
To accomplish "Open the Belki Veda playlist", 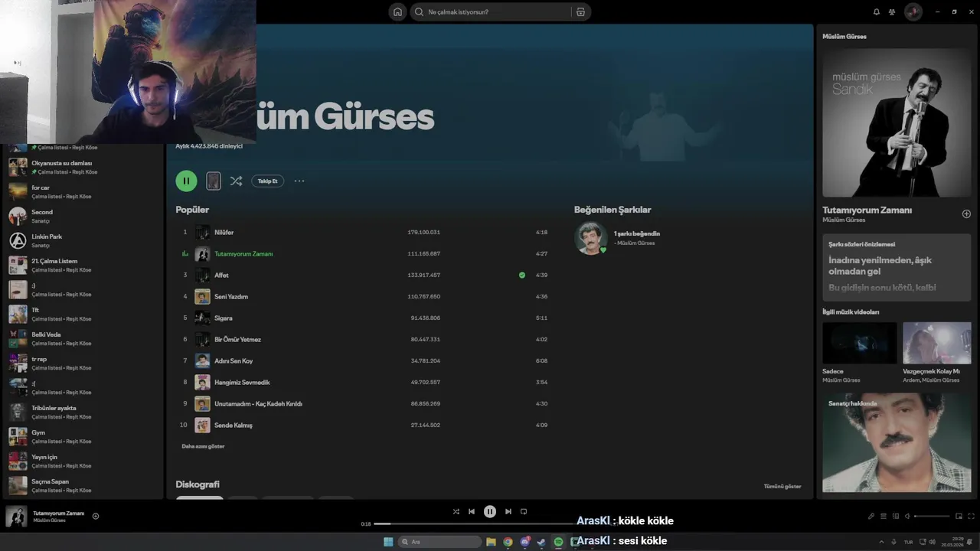I will tap(84, 338).
